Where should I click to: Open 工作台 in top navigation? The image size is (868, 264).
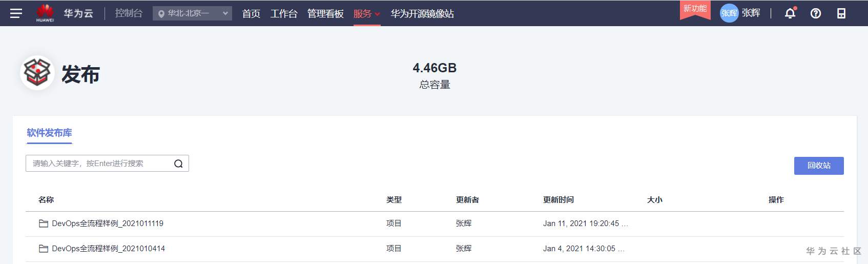(x=284, y=14)
